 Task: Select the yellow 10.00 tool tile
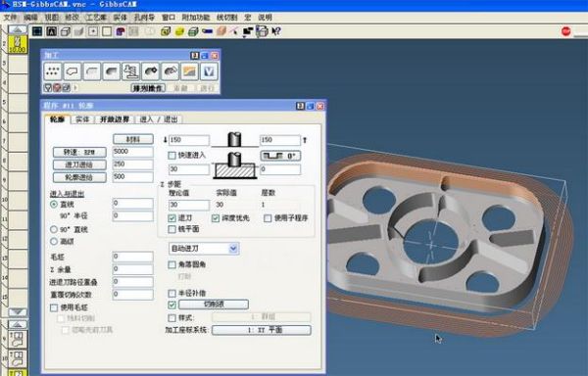[x=18, y=45]
